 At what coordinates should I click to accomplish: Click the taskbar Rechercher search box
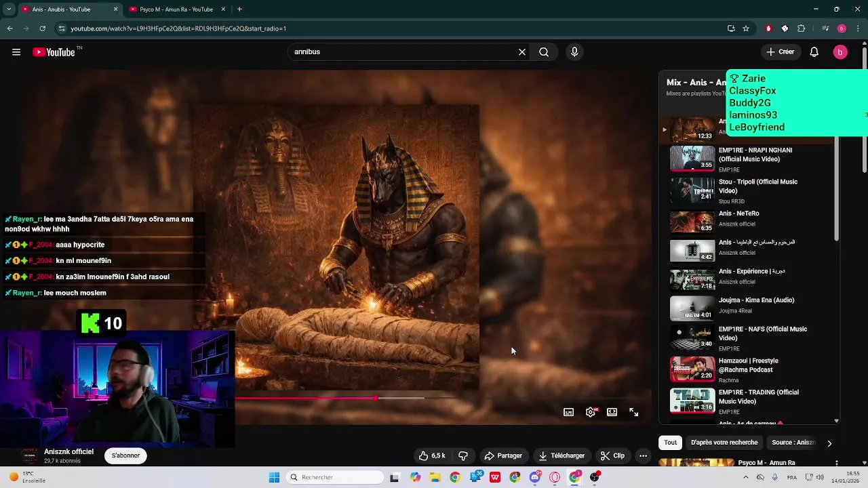tap(335, 477)
